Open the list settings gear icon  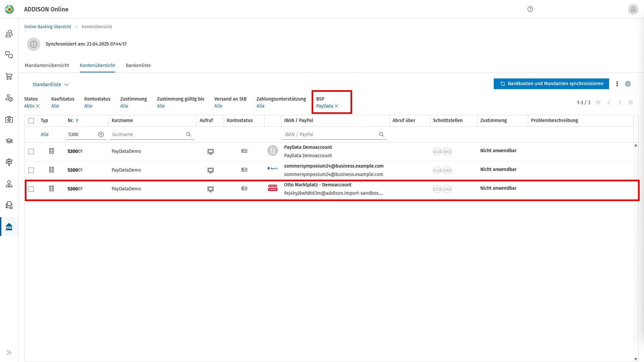(x=628, y=84)
